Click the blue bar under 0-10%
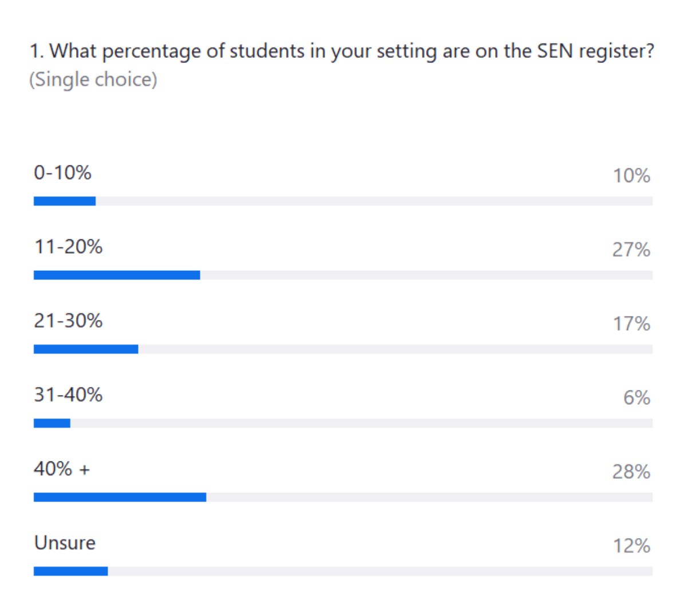 click(x=65, y=201)
